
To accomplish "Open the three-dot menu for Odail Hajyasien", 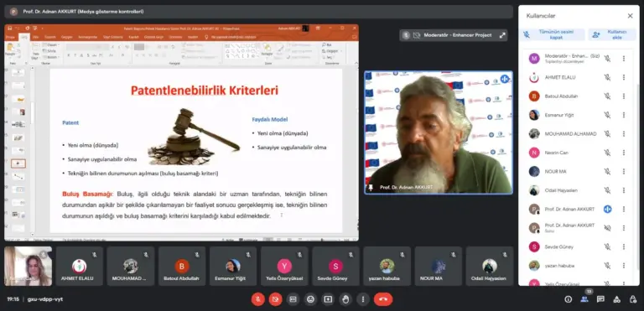I will pyautogui.click(x=624, y=190).
